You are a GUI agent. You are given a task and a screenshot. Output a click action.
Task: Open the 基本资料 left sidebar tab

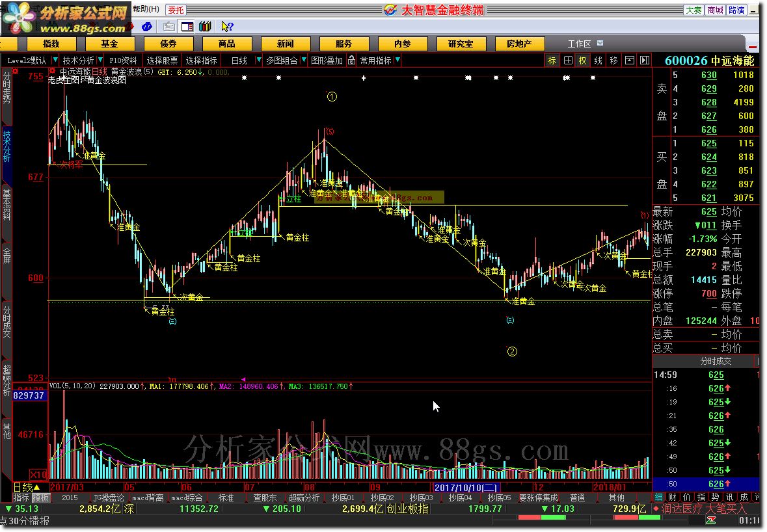coord(7,204)
